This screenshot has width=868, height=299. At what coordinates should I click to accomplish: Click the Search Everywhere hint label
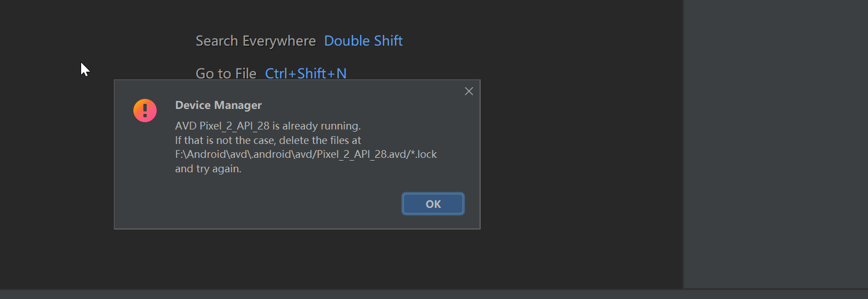[x=256, y=41]
